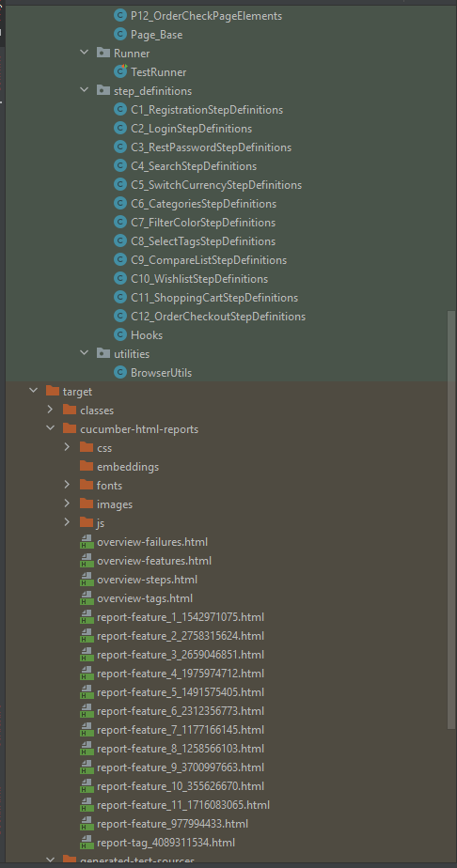Click class icon of C3_RestPasswordStepDefinitions
Viewport: 457px width, 868px height.
point(119,147)
